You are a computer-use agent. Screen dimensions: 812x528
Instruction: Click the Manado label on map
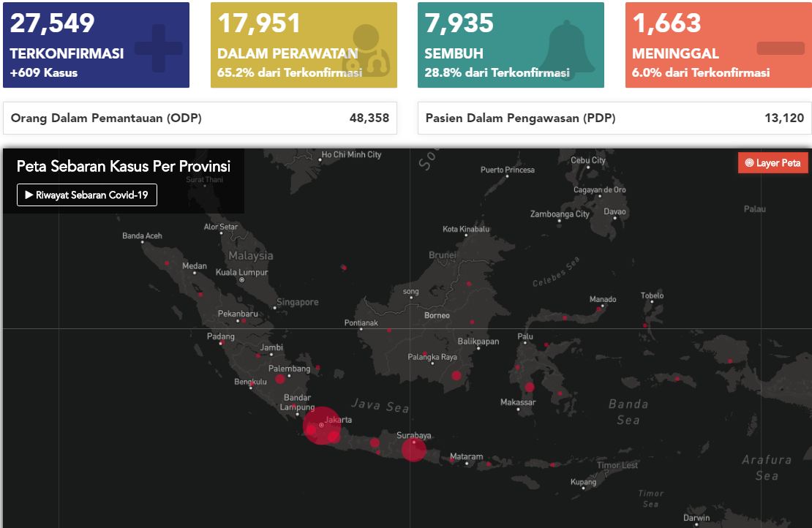[x=603, y=299]
